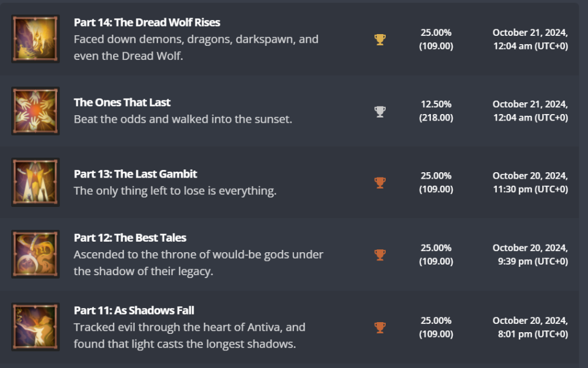Viewport: 588px width, 368px height.
Task: Open the Part 13 Last Gambit thumbnail
Action: [x=35, y=182]
